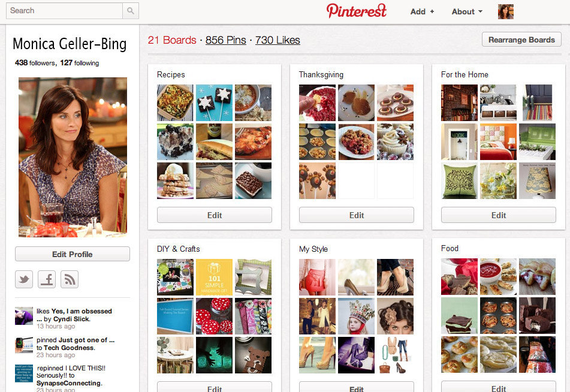This screenshot has height=392, width=570.
Task: Click Monica's large profile photo
Action: [x=73, y=157]
